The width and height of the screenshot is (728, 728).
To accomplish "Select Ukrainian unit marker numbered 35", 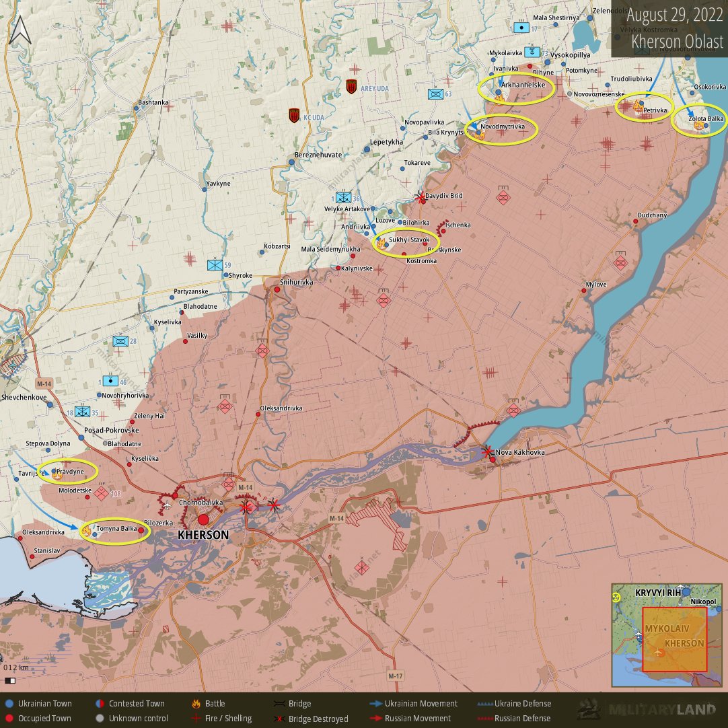I will pyautogui.click(x=82, y=411).
